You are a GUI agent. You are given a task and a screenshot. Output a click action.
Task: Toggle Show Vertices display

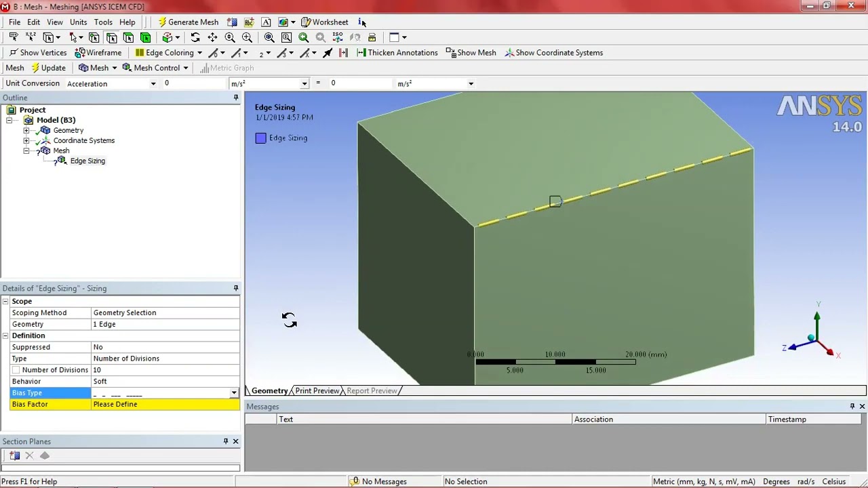point(38,52)
